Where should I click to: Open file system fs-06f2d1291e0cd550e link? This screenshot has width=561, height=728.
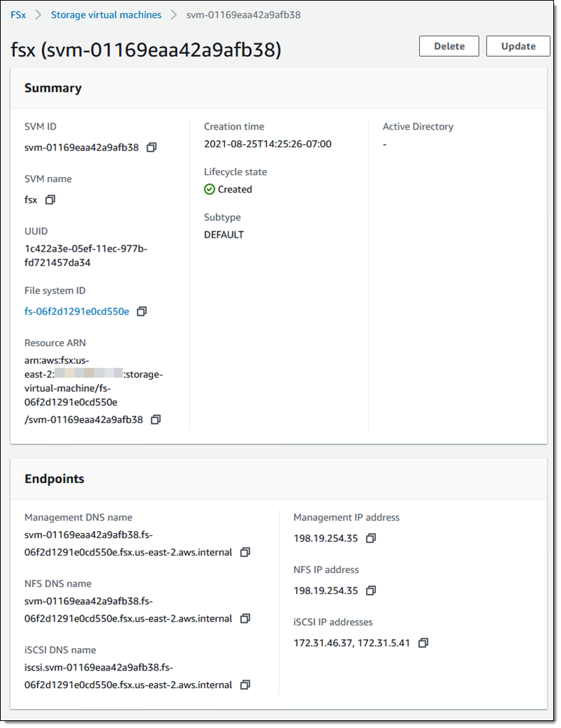pyautogui.click(x=77, y=311)
